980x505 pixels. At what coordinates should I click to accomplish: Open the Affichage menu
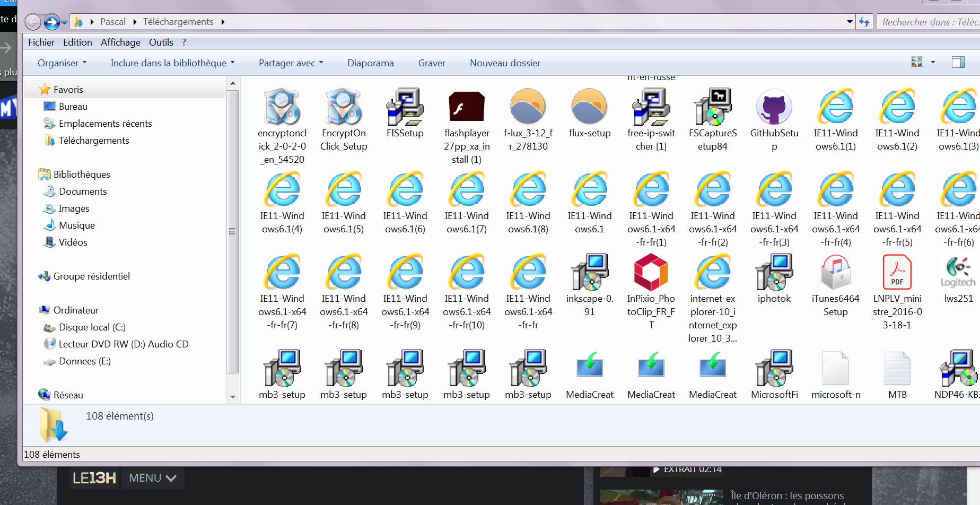(x=120, y=42)
